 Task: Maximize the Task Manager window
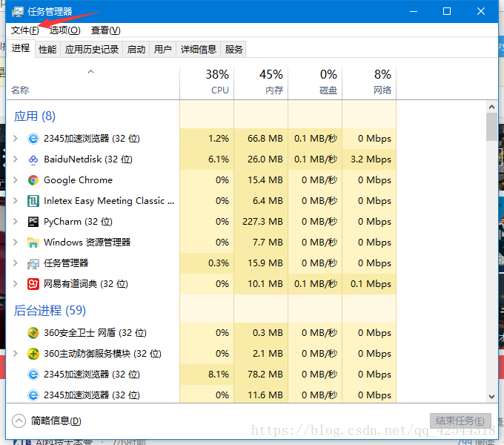point(447,11)
